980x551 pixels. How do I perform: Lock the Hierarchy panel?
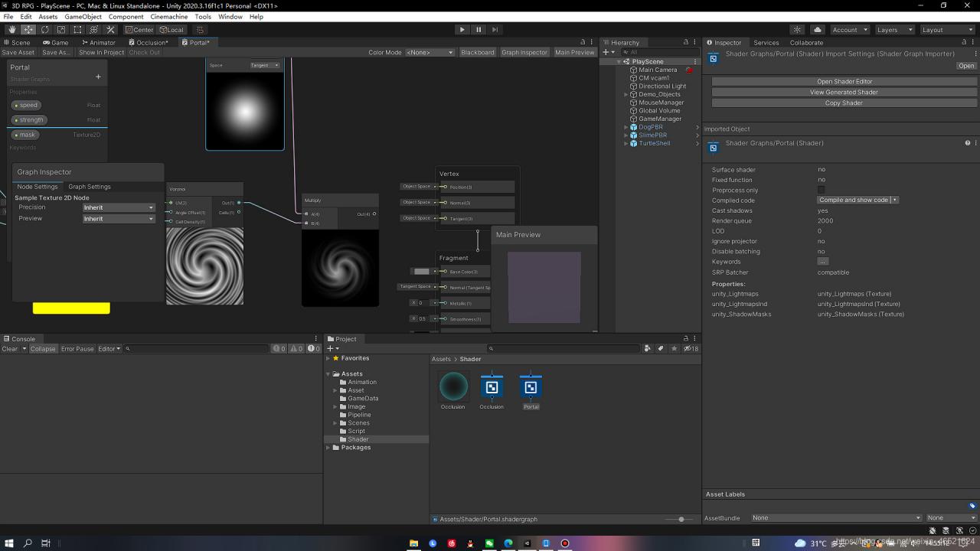pos(686,42)
